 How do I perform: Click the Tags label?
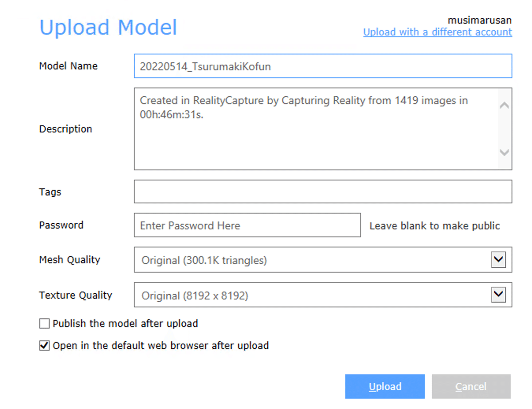50,192
